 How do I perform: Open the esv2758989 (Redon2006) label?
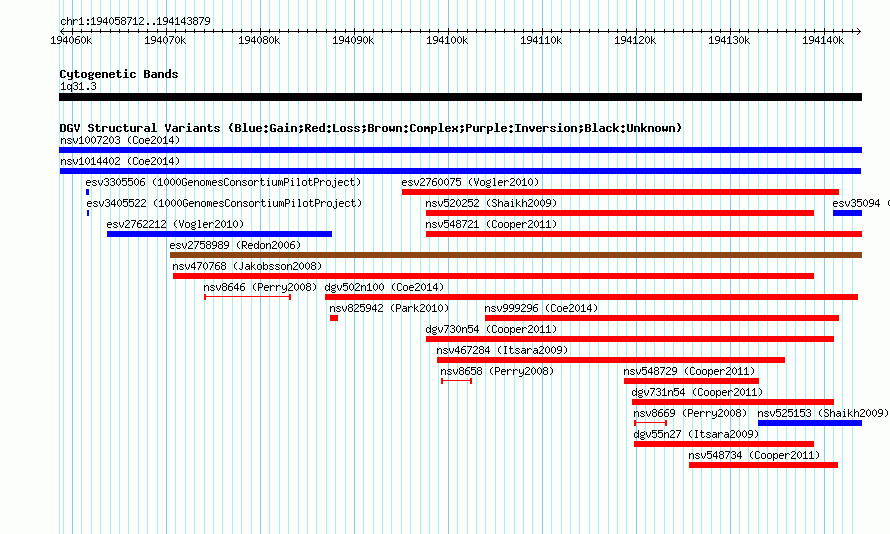click(x=236, y=245)
